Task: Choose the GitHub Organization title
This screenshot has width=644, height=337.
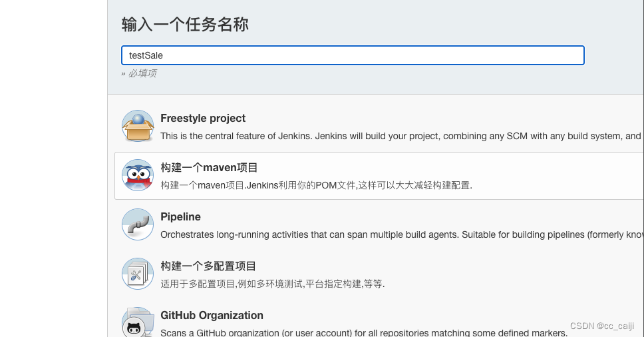Action: tap(212, 316)
